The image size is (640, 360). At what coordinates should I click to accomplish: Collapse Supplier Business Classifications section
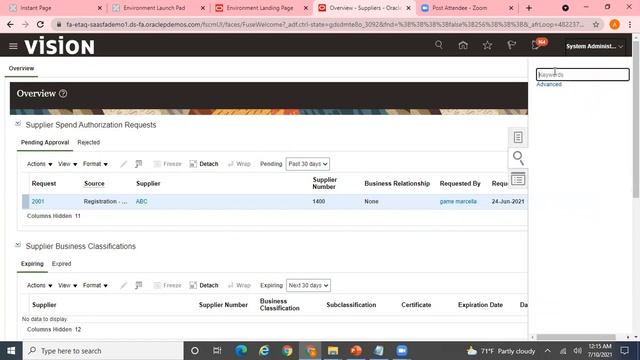point(18,244)
